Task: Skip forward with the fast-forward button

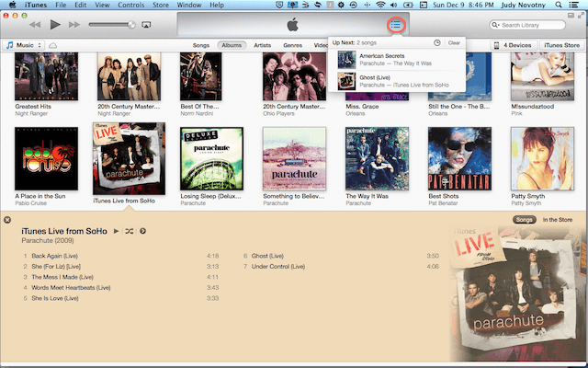Action: 74,25
